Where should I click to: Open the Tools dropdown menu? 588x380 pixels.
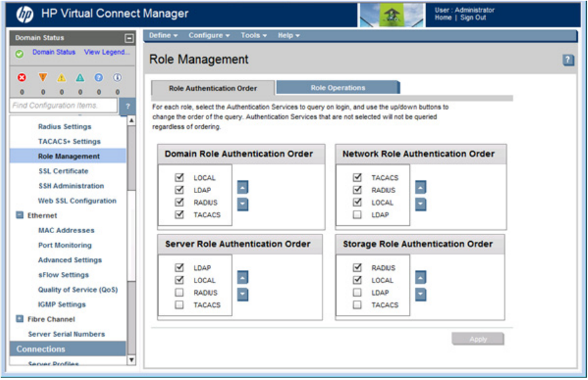click(253, 36)
